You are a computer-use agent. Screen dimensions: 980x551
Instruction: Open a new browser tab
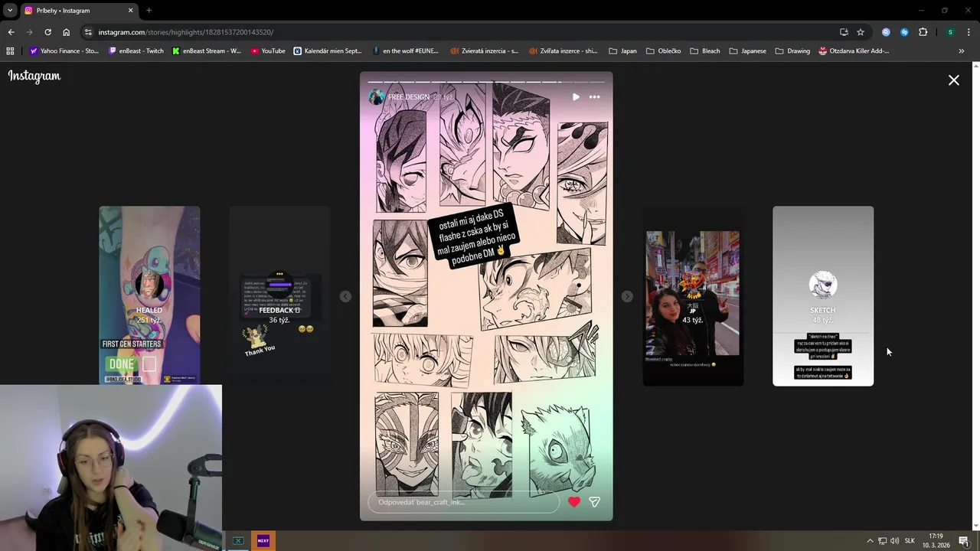[149, 10]
